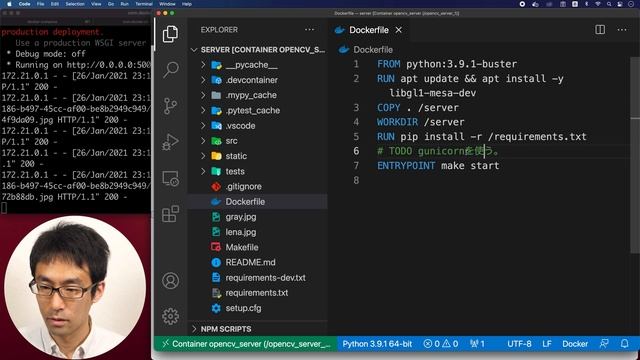Viewport: 640px width, 360px height.
Task: Change Docker language mode
Action: pyautogui.click(x=575, y=344)
